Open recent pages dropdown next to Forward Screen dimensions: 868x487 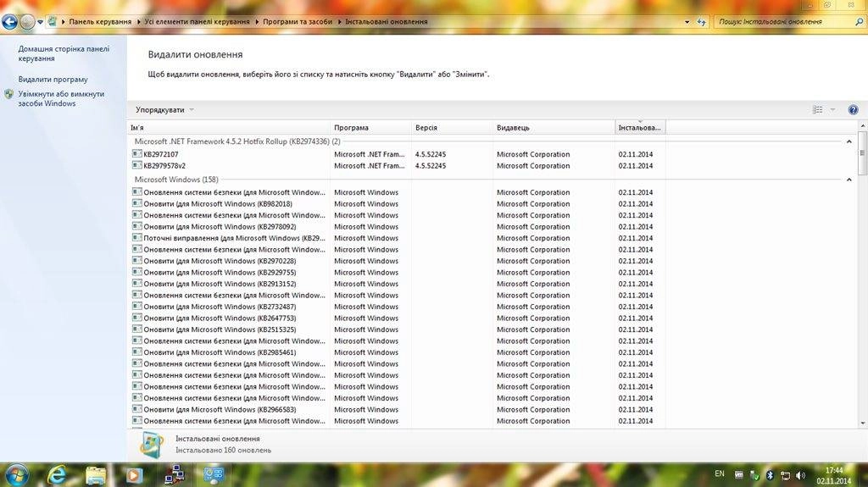coord(41,22)
